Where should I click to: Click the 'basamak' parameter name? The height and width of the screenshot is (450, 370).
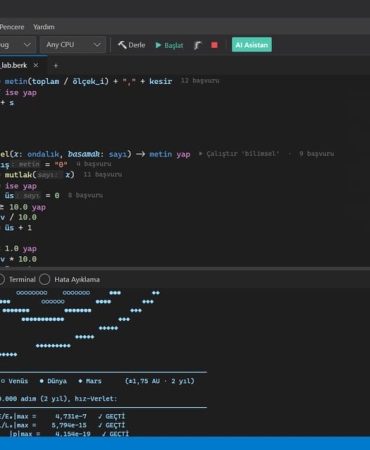[84, 154]
